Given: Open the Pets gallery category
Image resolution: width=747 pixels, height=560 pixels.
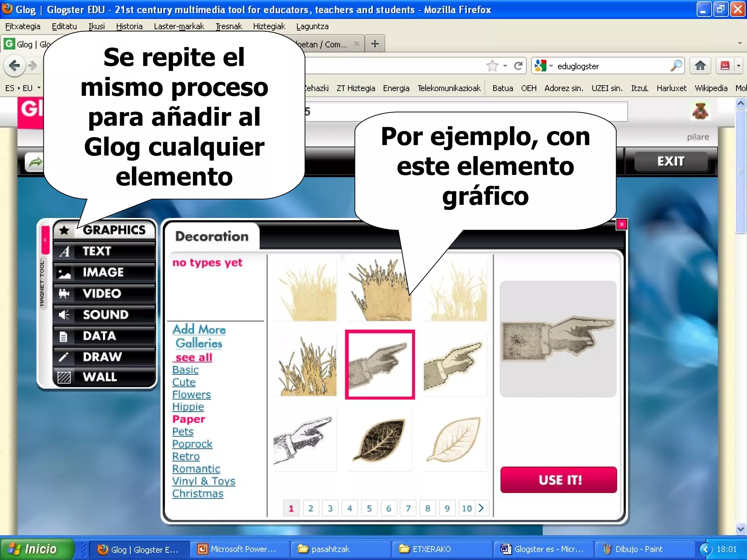Looking at the screenshot, I should (x=183, y=432).
